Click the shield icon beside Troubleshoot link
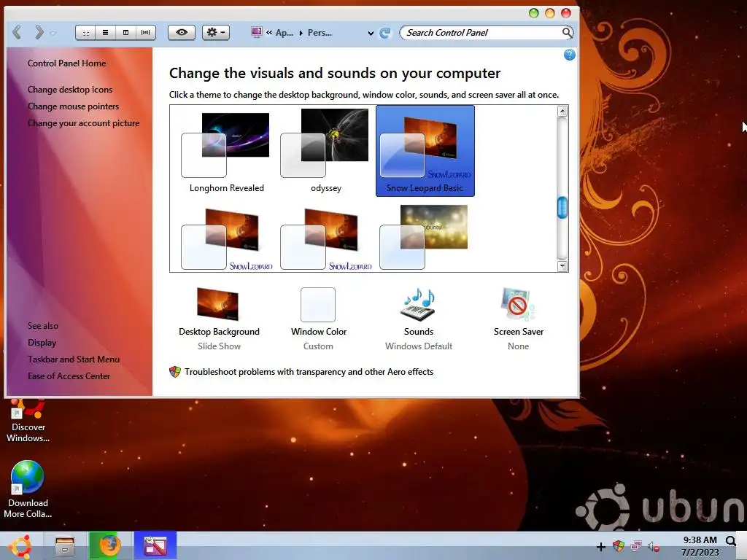Viewport: 747px width, 560px height. pos(175,372)
